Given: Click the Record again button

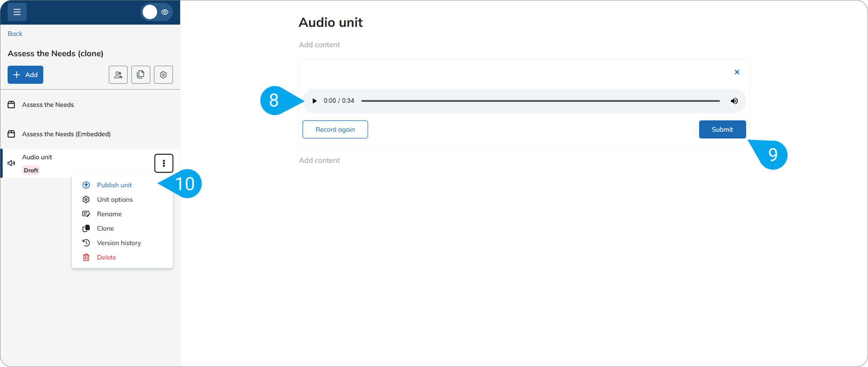Looking at the screenshot, I should [335, 129].
